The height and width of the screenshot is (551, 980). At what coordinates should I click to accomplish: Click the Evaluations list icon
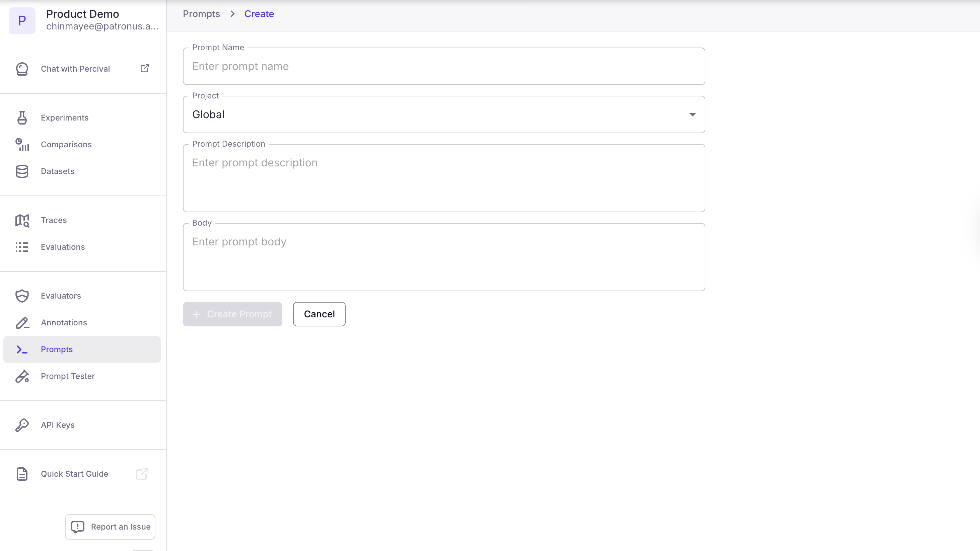(x=22, y=247)
